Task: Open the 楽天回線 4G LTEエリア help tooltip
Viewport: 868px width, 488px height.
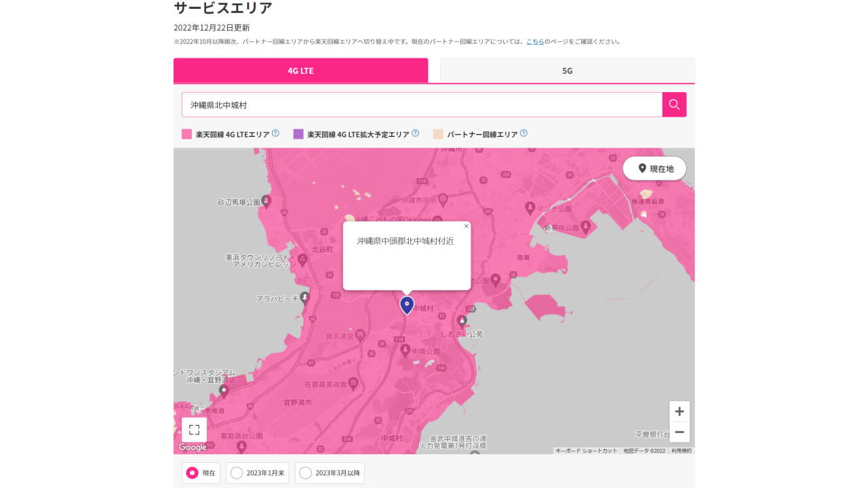Action: (x=275, y=134)
